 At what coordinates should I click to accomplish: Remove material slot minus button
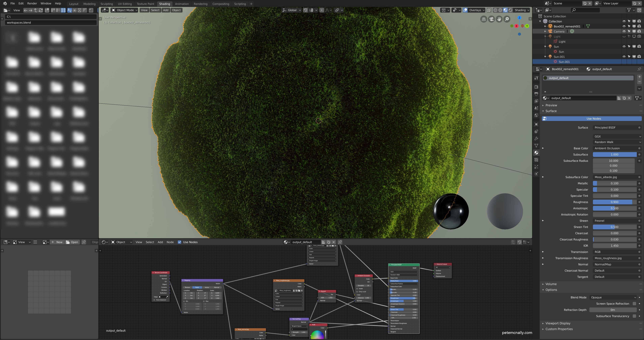tap(639, 82)
